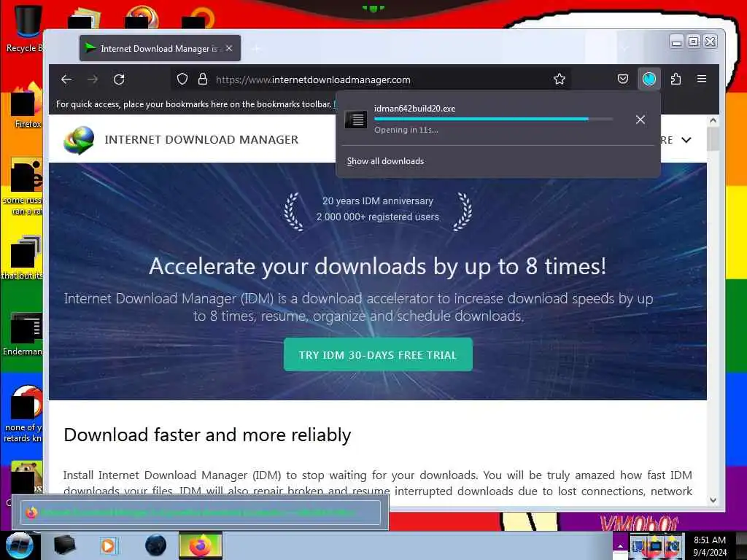The image size is (747, 560).
Task: Click the page scrollbar down arrow
Action: tap(713, 500)
